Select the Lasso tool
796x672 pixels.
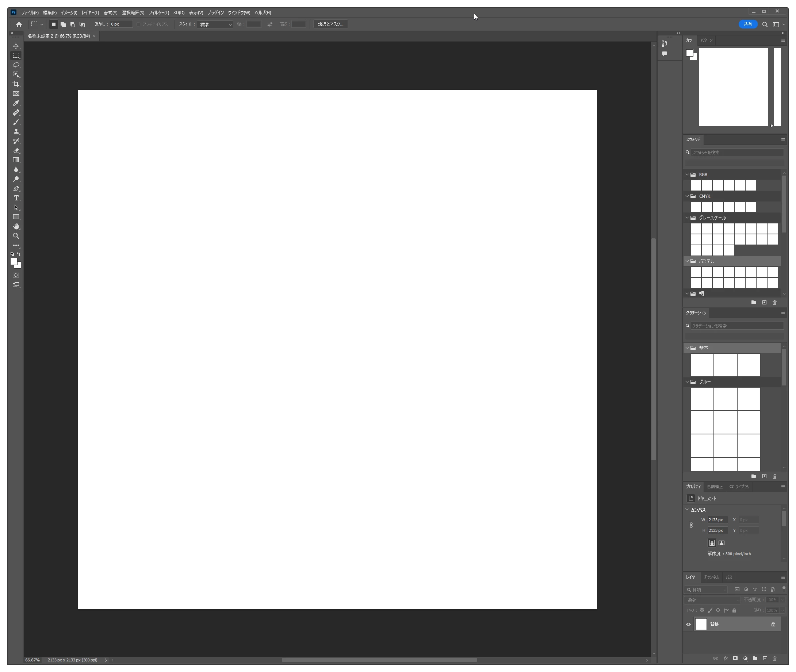(x=16, y=65)
